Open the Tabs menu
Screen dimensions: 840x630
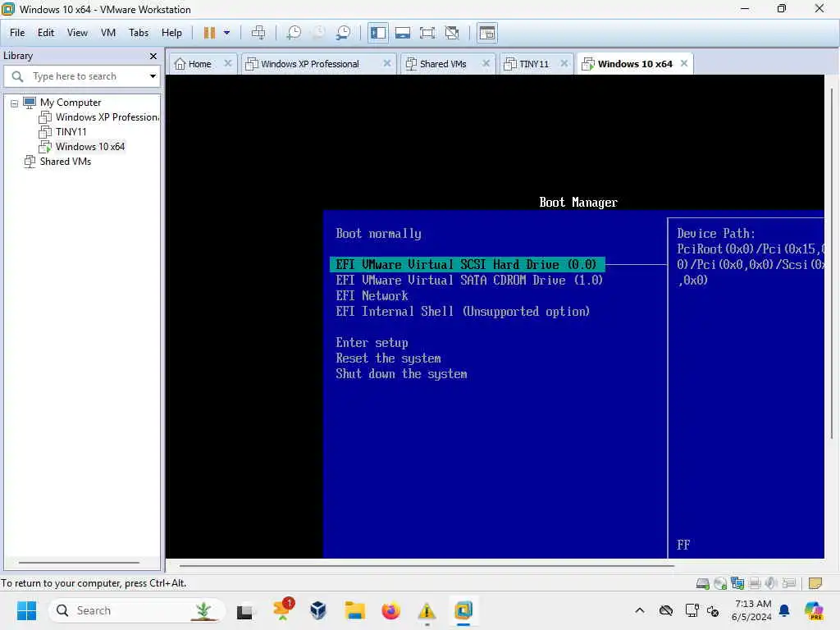138,33
